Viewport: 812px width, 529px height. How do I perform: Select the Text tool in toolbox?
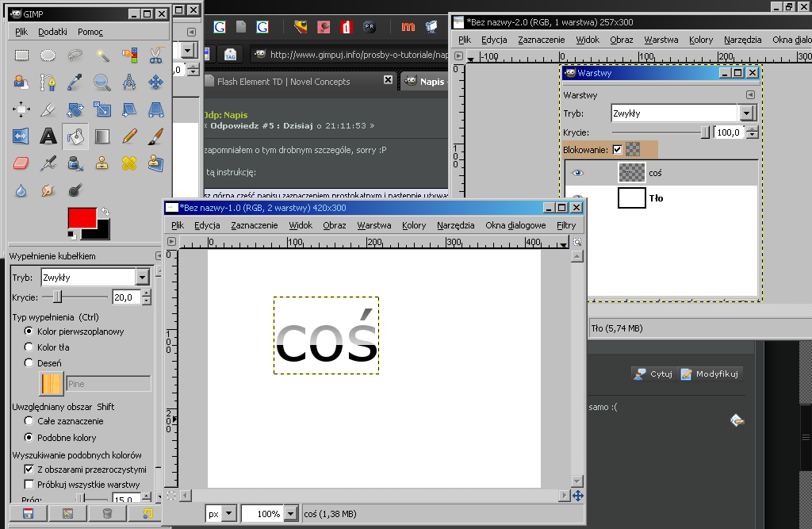tap(48, 136)
